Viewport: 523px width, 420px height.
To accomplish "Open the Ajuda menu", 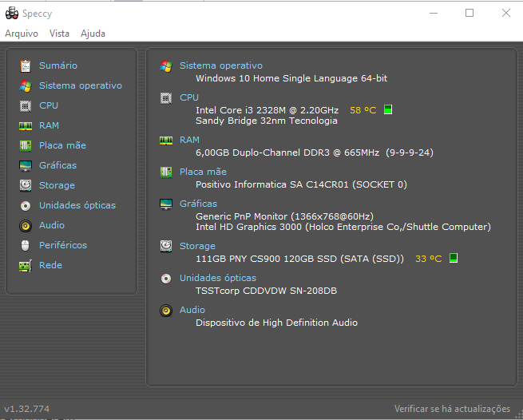I will coord(93,34).
